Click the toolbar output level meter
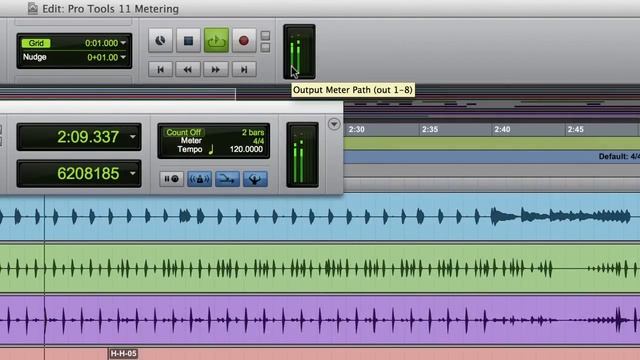The height and width of the screenshot is (360, 640). tap(299, 52)
